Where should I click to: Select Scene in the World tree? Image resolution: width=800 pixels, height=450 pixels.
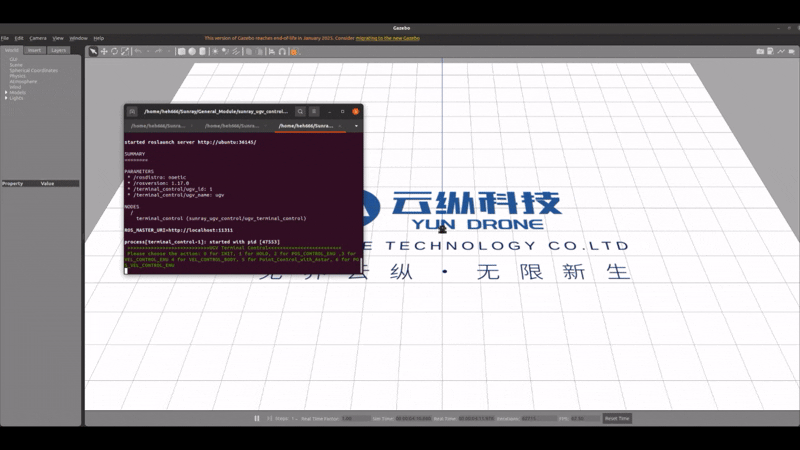click(x=16, y=65)
